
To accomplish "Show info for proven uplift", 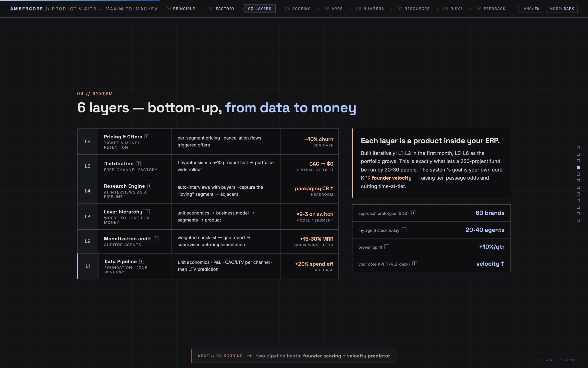I will 387,247.
